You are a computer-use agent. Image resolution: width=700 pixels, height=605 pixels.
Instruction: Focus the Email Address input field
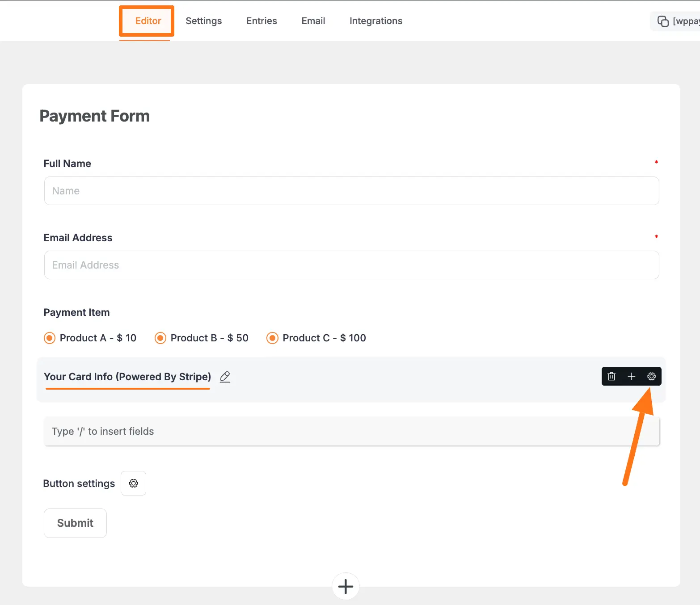[x=351, y=265]
